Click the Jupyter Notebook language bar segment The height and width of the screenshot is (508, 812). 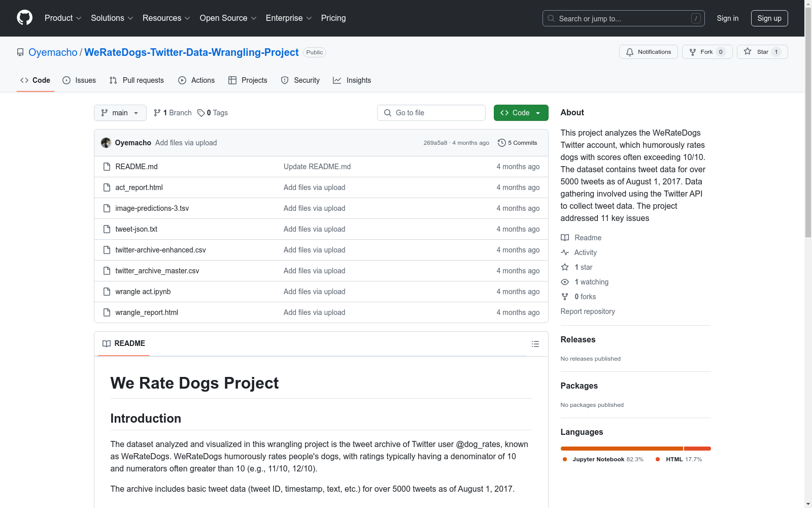coord(622,449)
